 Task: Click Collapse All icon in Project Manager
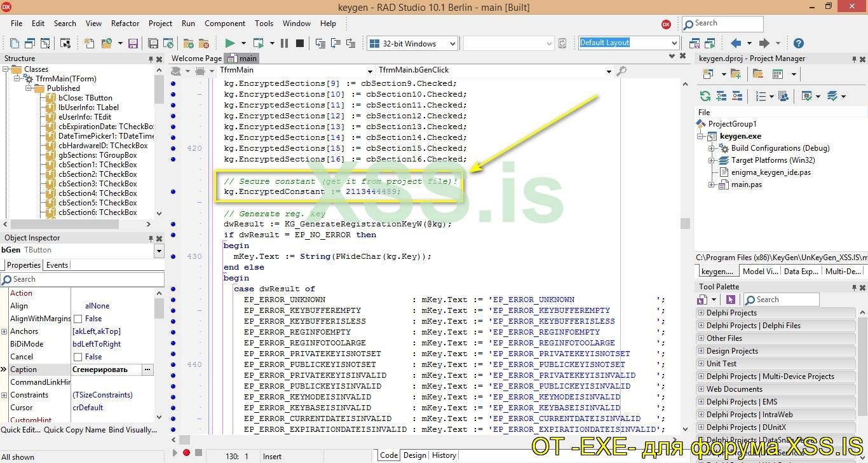pyautogui.click(x=736, y=96)
